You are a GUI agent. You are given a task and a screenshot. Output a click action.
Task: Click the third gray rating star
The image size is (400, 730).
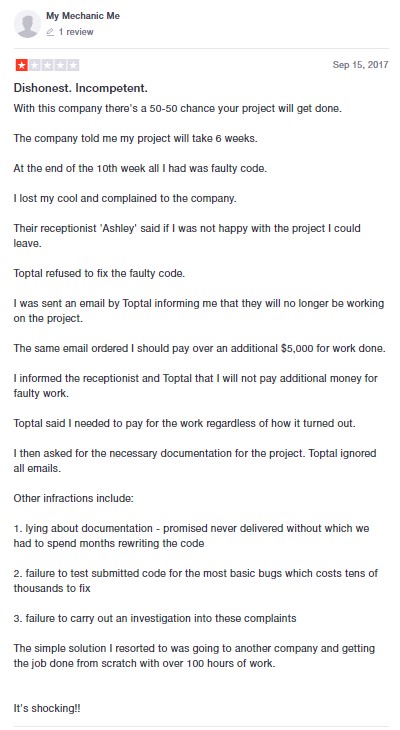pyautogui.click(x=47, y=65)
